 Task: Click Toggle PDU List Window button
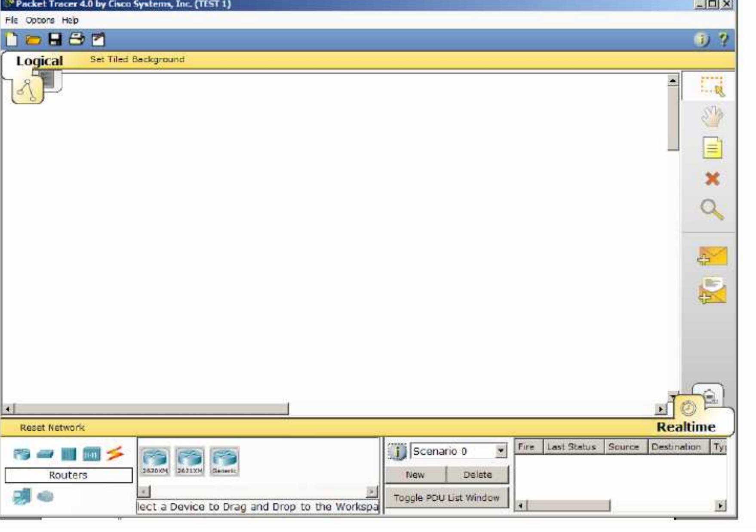(447, 498)
